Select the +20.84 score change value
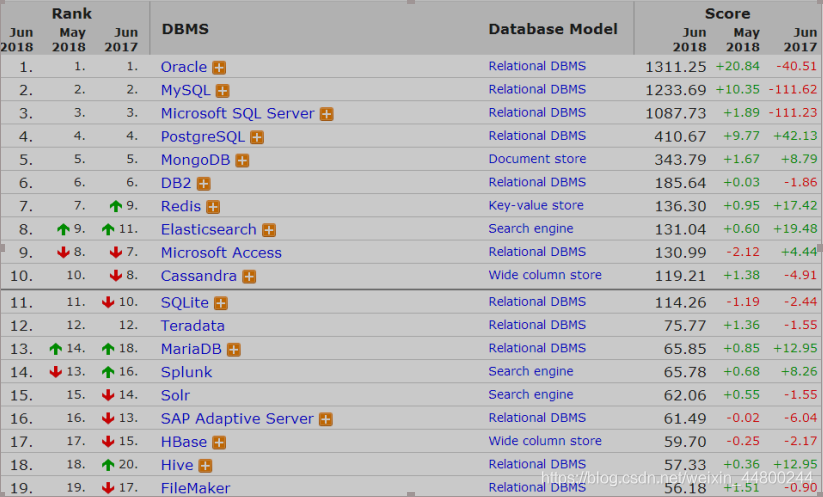Screen dimensions: 823x497 [x=737, y=66]
